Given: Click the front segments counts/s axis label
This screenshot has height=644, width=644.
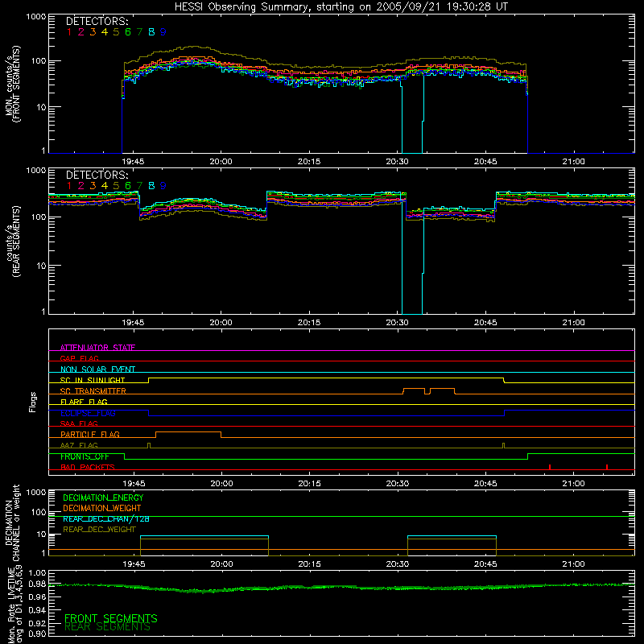Looking at the screenshot, I should [13, 85].
